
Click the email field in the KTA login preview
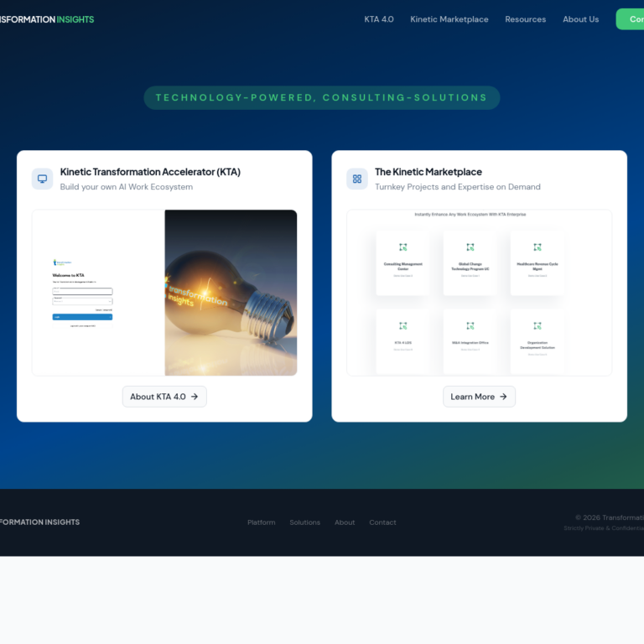point(82,291)
